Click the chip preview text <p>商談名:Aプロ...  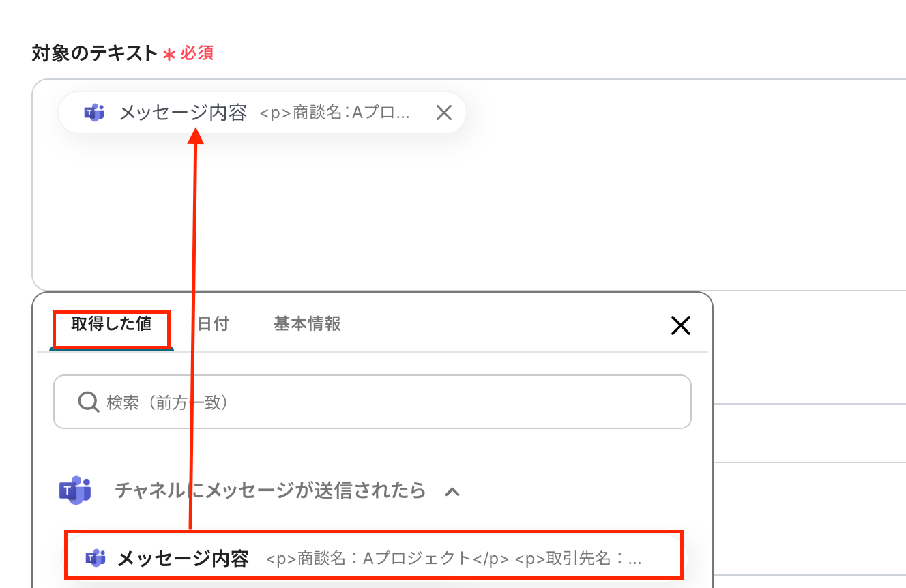point(335,113)
